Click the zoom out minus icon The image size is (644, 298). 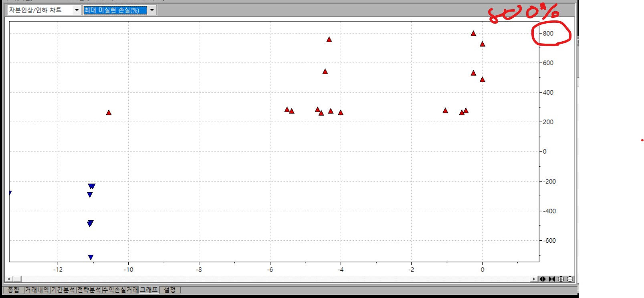(x=570, y=279)
